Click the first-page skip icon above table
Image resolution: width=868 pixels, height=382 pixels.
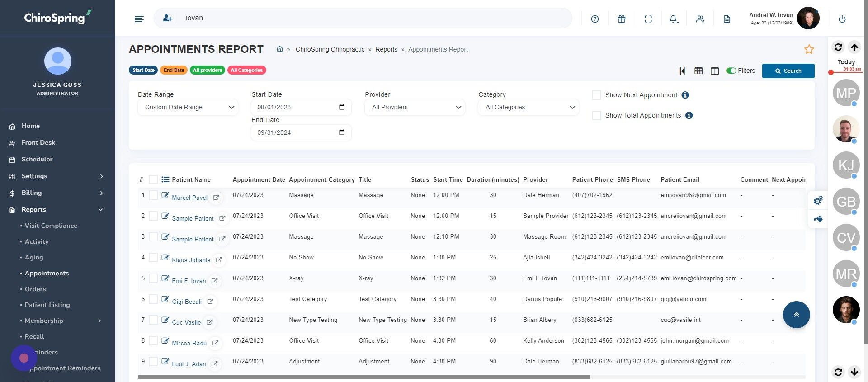[x=682, y=71]
